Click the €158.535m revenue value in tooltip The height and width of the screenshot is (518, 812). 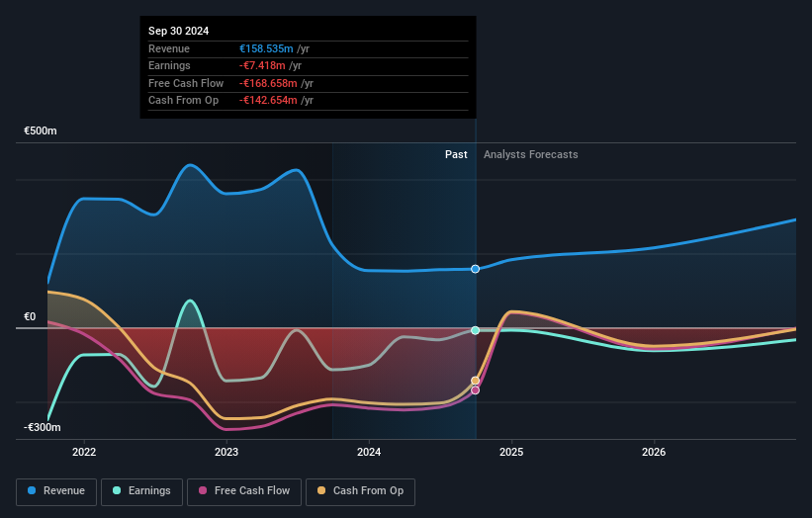[266, 48]
